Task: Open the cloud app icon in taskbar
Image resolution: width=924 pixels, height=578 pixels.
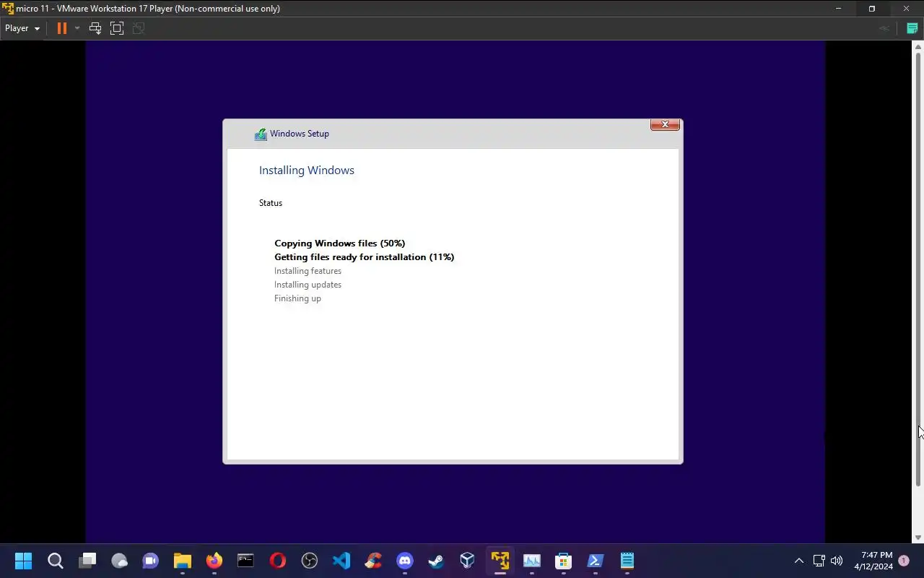Action: point(119,561)
